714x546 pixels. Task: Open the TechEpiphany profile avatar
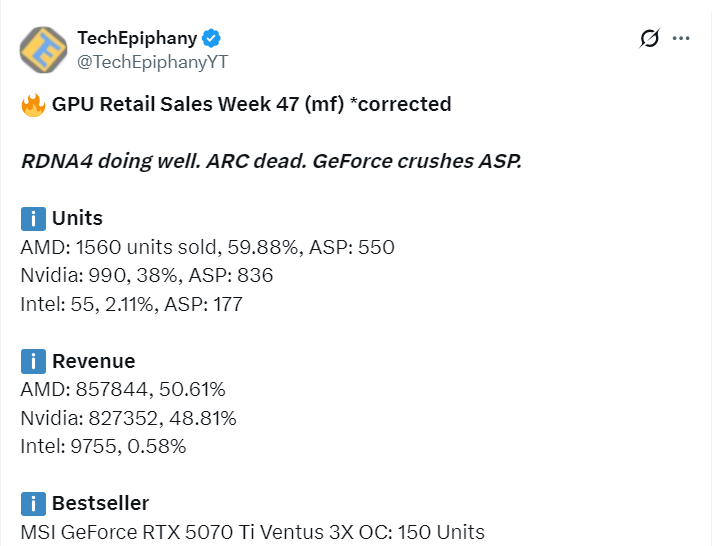click(45, 51)
